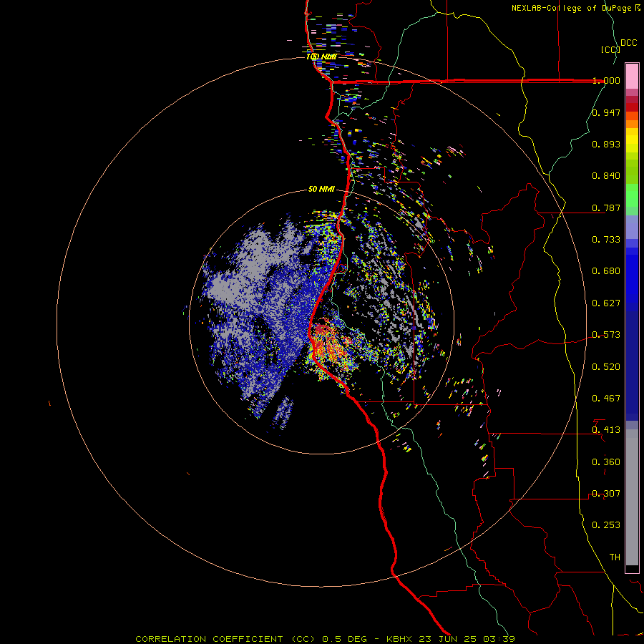Pick the bright green legend color band
This screenshot has height=644, width=644.
click(x=632, y=195)
